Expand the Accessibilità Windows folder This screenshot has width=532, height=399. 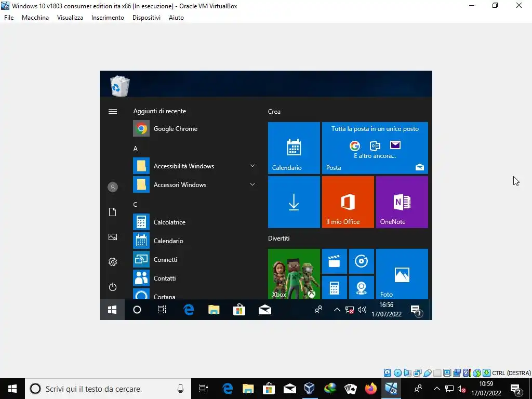point(195,166)
